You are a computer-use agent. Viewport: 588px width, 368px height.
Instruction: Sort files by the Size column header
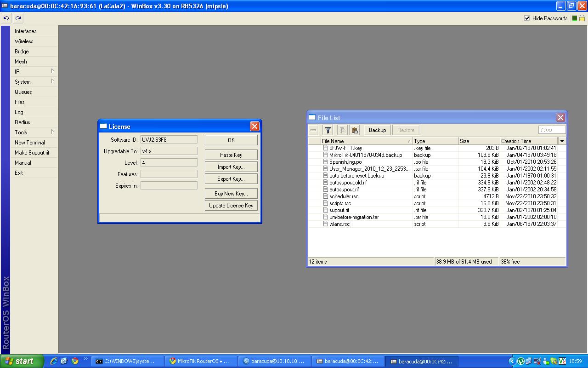pyautogui.click(x=479, y=141)
